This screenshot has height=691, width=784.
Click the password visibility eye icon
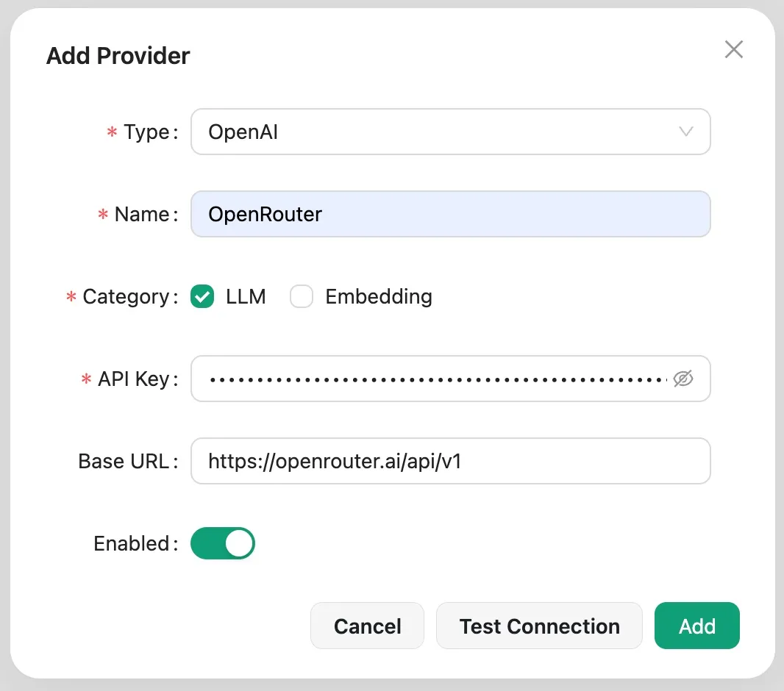683,379
